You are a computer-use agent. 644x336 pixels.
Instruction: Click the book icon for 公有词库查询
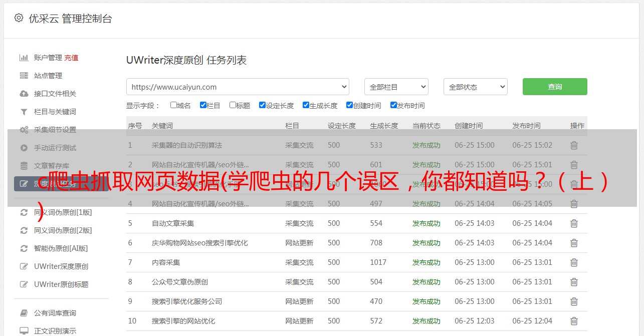coord(24,313)
